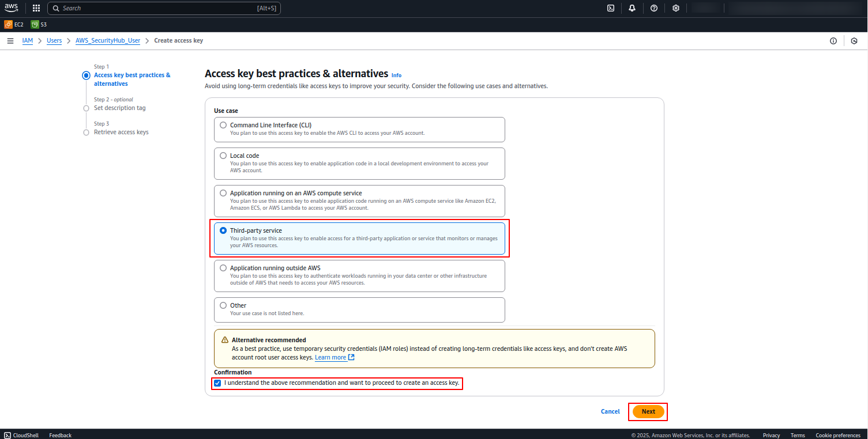Launch CloudShell from top toolbar icon
The width and height of the screenshot is (868, 439).
[610, 8]
